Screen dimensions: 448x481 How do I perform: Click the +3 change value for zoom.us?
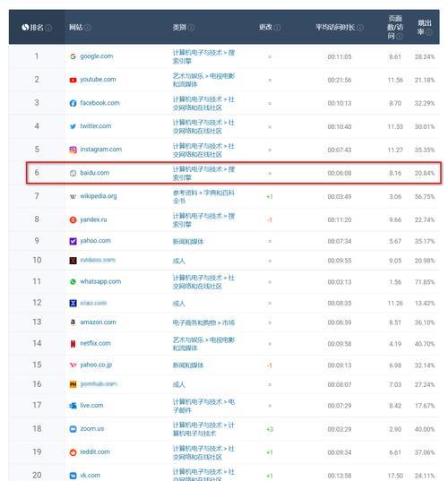pyautogui.click(x=270, y=429)
